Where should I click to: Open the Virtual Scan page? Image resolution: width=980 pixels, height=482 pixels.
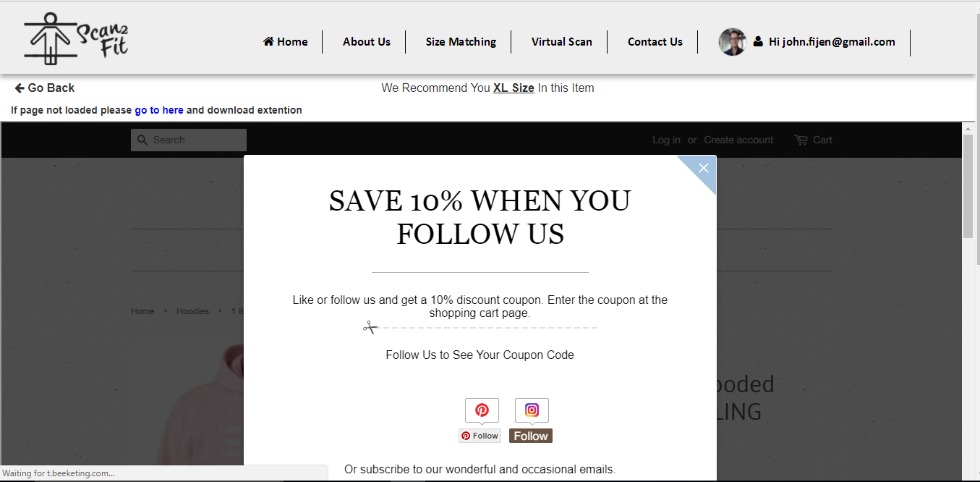[562, 42]
